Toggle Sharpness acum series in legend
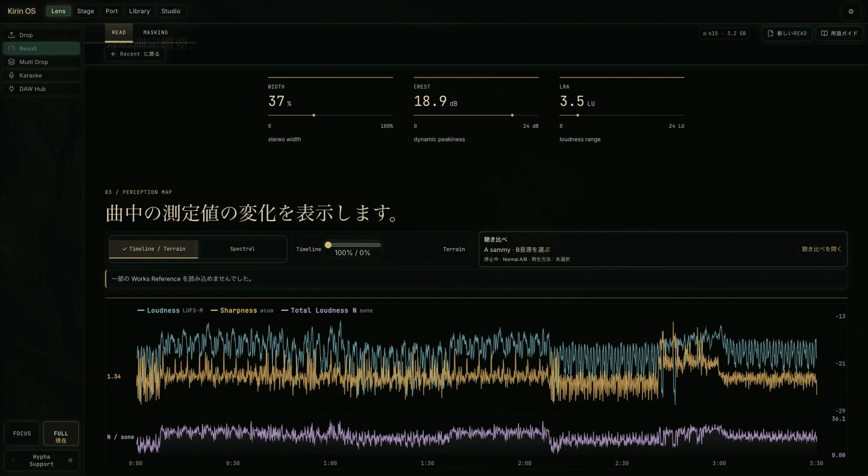 pyautogui.click(x=242, y=311)
